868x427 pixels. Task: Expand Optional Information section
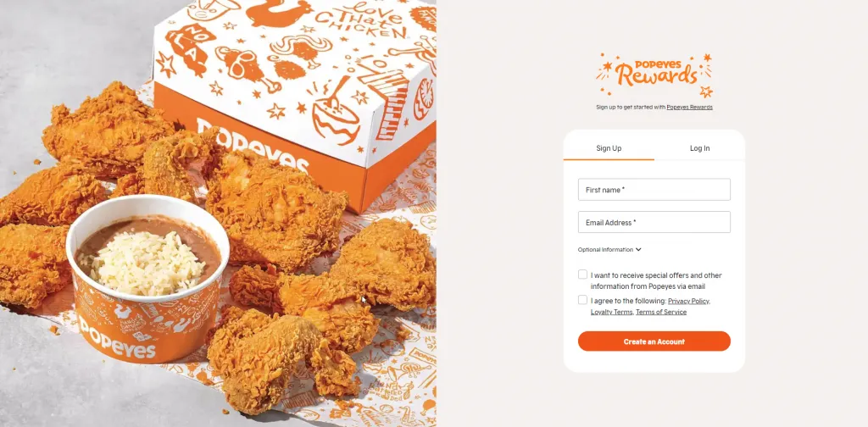coord(609,249)
